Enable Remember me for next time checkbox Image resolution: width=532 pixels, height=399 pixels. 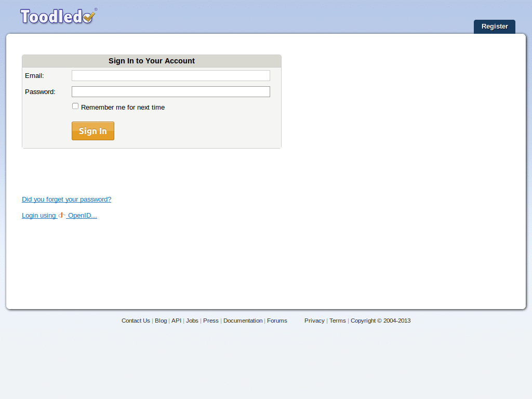(75, 106)
